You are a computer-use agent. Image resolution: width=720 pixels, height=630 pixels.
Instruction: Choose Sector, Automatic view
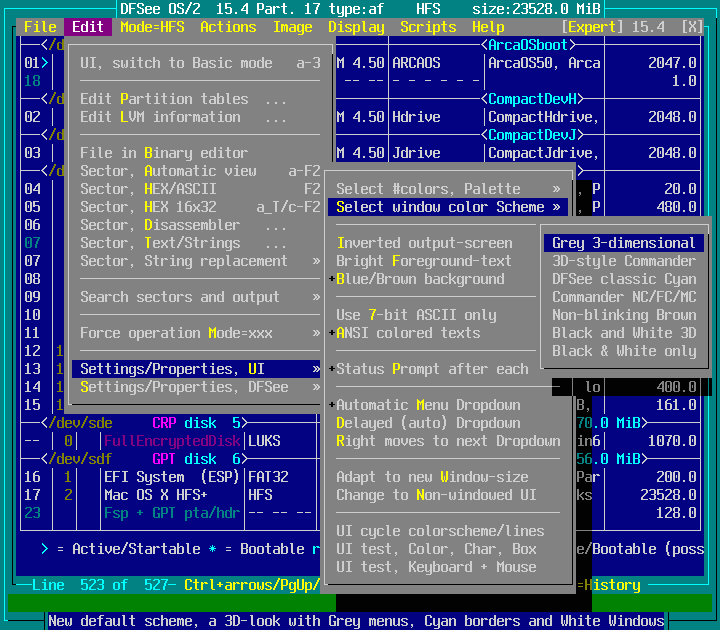coord(196,171)
